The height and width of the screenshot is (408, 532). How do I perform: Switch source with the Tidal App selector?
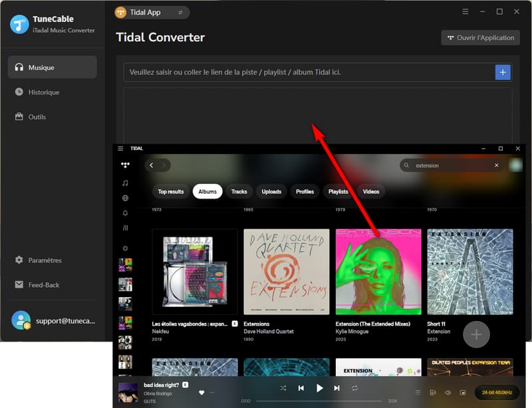click(x=152, y=13)
